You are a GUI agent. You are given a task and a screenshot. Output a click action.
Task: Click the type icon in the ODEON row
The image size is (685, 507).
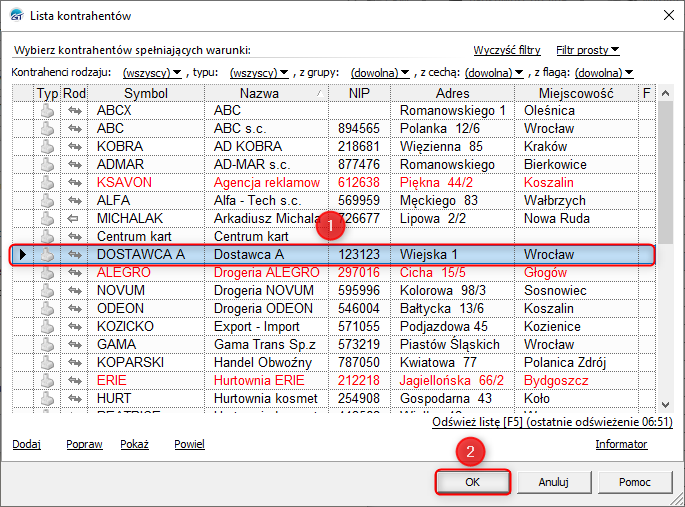(x=47, y=308)
